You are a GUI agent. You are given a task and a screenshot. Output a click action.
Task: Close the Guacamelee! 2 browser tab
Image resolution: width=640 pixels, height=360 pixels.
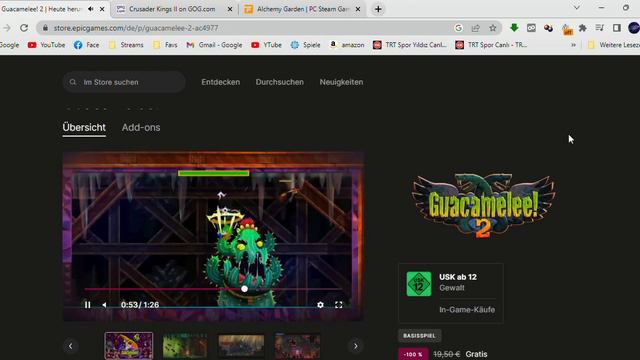pos(102,9)
